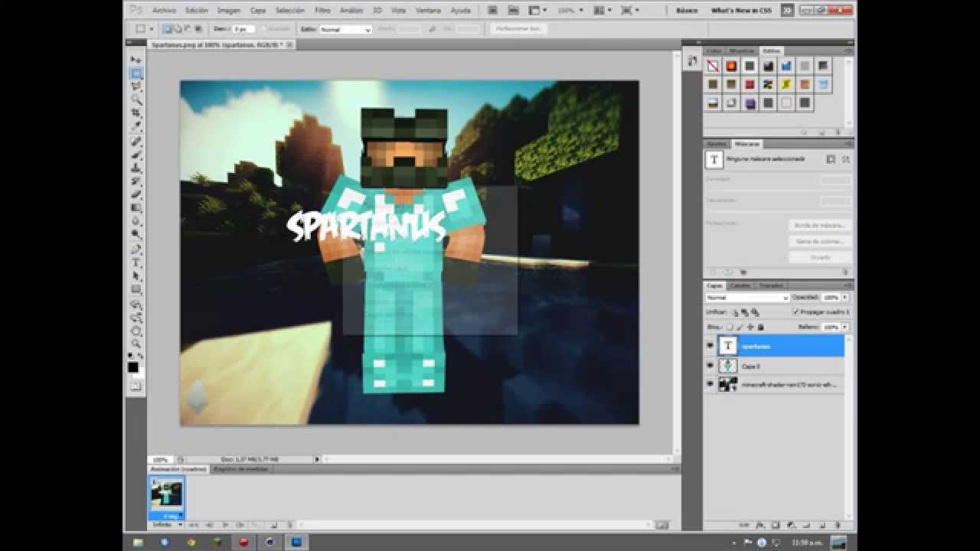Click the layer style fx icon
The image size is (980, 551).
click(759, 526)
